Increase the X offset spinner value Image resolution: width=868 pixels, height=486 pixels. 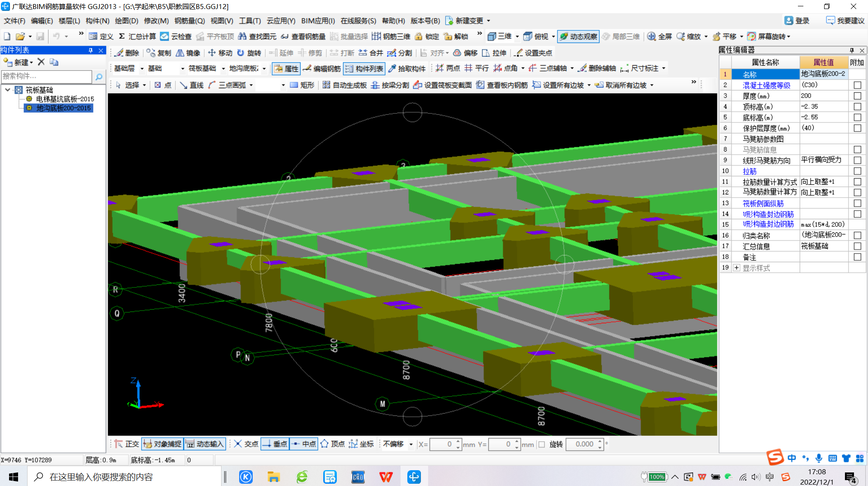point(458,441)
